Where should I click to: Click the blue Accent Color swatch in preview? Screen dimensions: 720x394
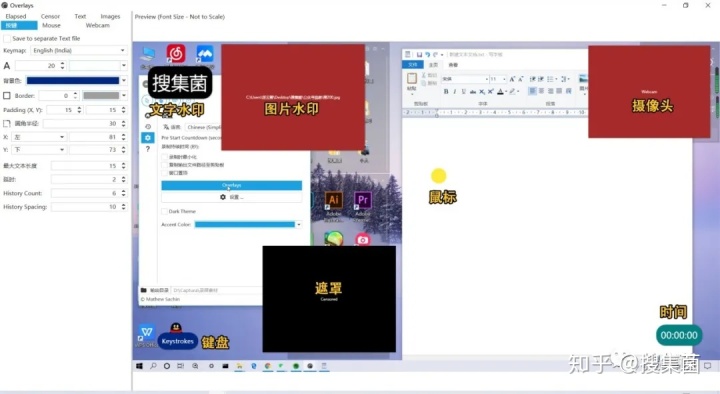tap(244, 225)
